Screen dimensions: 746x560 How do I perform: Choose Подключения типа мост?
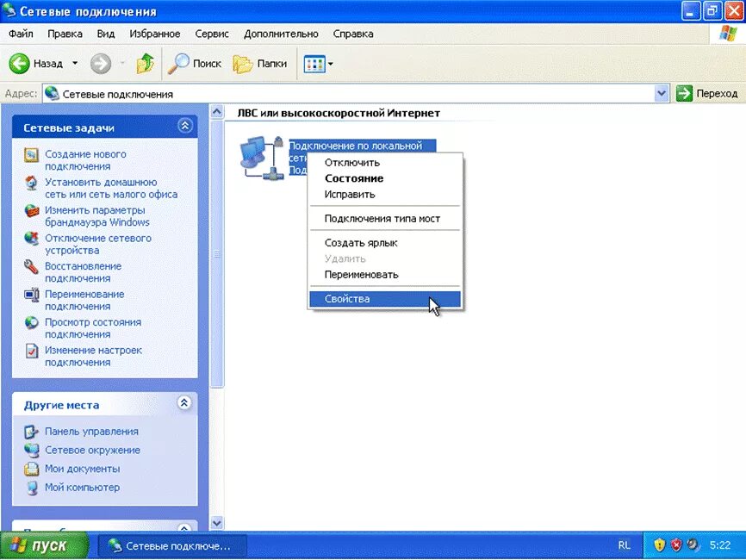tap(385, 218)
